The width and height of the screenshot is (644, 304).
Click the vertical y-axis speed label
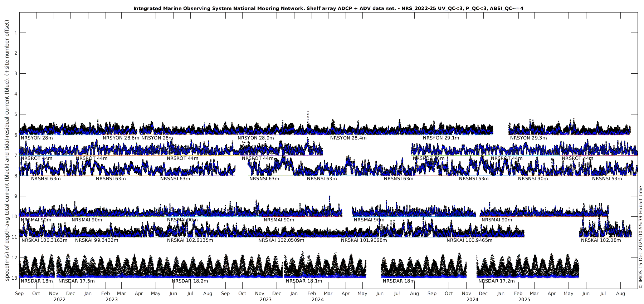[7, 150]
